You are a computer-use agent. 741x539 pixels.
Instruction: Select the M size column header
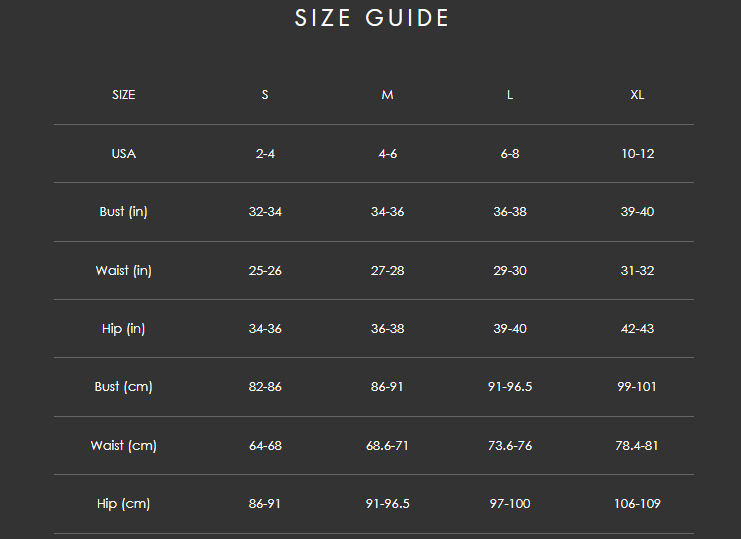click(x=387, y=95)
